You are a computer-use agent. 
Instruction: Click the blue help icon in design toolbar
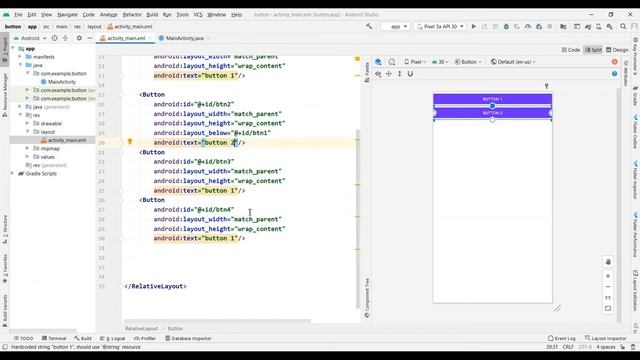614,74
